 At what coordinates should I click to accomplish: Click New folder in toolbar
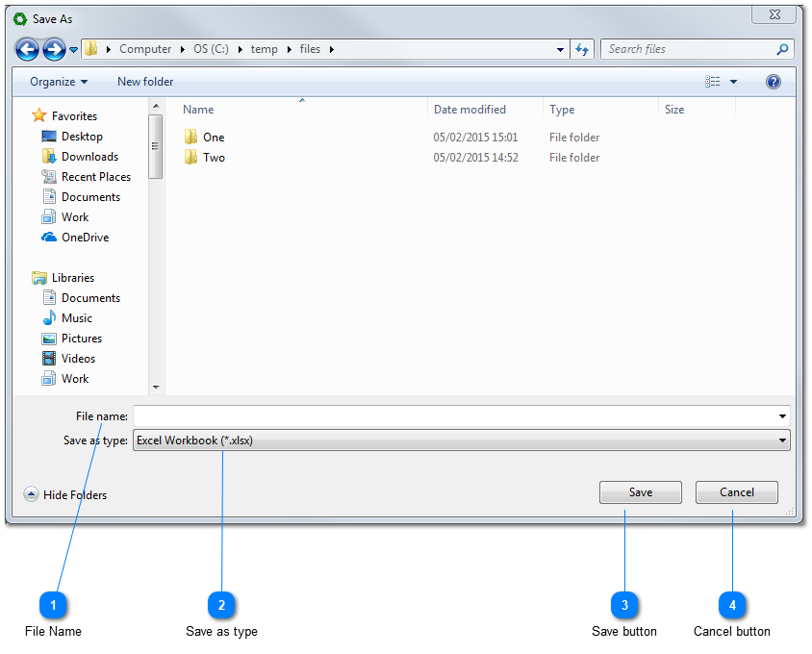(145, 82)
